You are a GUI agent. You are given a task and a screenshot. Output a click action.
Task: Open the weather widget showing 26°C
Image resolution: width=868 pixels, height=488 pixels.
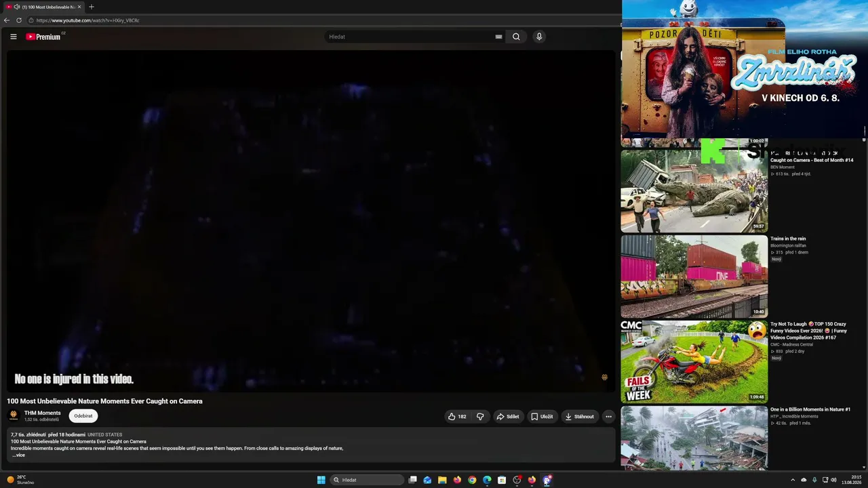[20, 480]
